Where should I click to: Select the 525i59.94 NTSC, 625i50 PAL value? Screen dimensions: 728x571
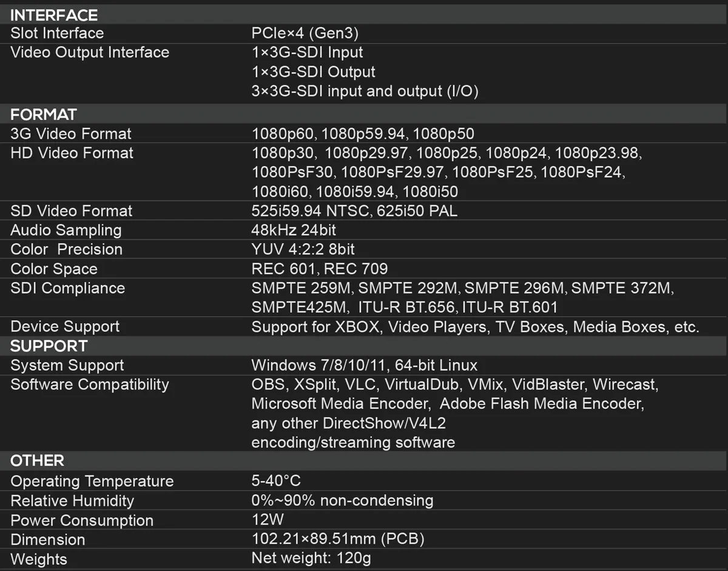354,211
